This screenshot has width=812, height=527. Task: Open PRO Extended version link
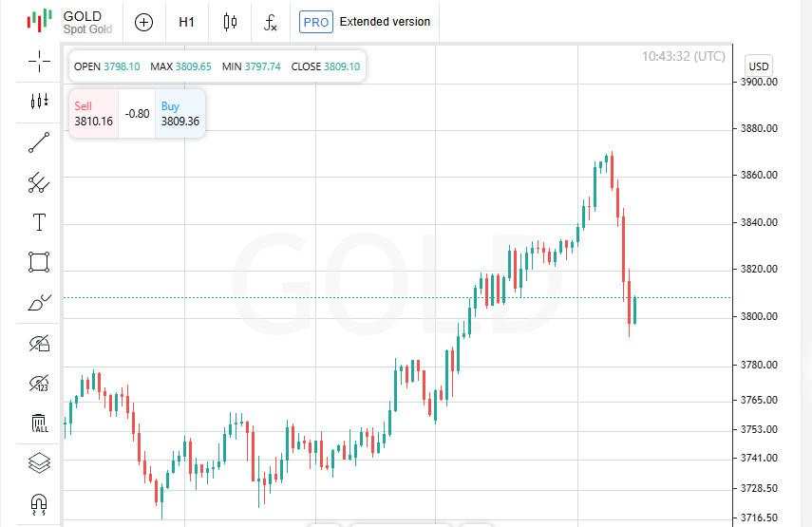pos(365,22)
